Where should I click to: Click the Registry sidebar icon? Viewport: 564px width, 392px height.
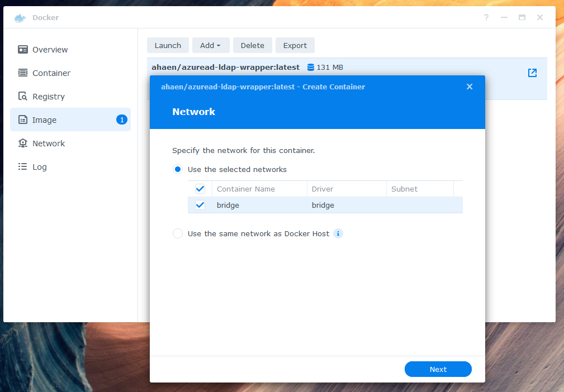[23, 96]
